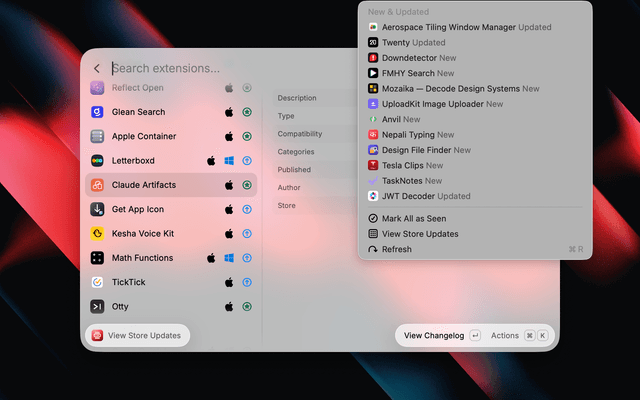The width and height of the screenshot is (640, 400).
Task: Click the Store label in detail pane
Action: tap(287, 206)
